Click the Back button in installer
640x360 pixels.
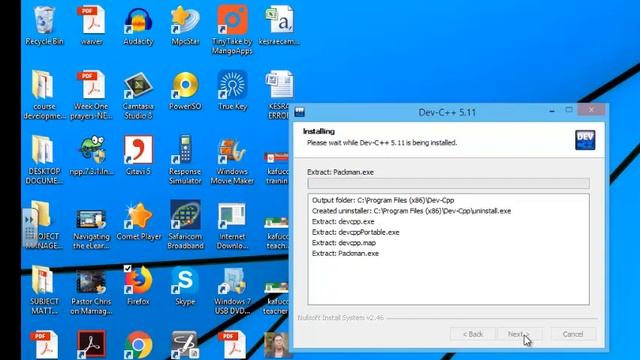(473, 334)
